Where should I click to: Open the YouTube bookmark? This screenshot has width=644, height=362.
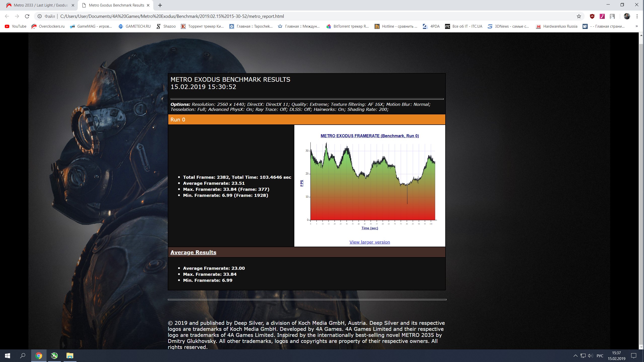pos(16,26)
